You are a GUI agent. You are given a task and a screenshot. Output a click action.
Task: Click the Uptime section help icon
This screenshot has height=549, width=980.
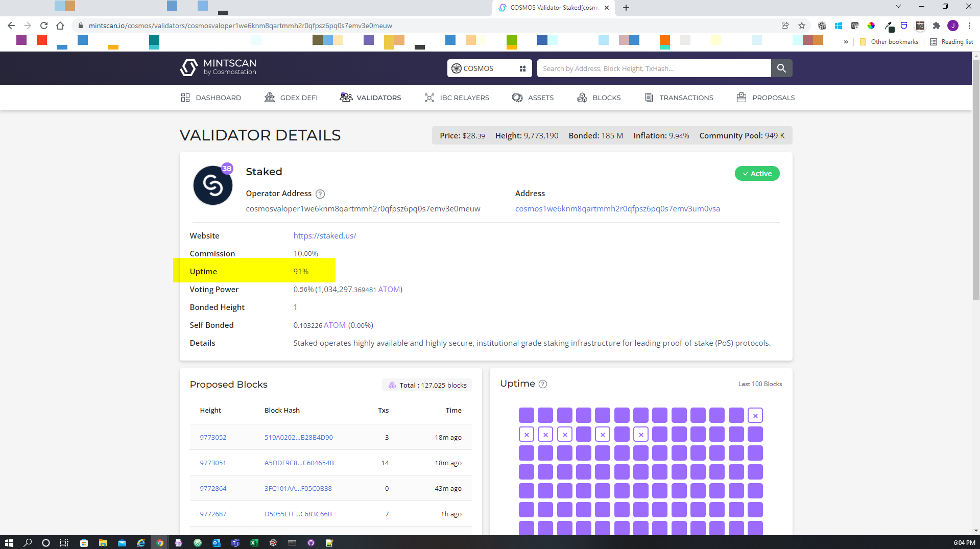point(543,384)
